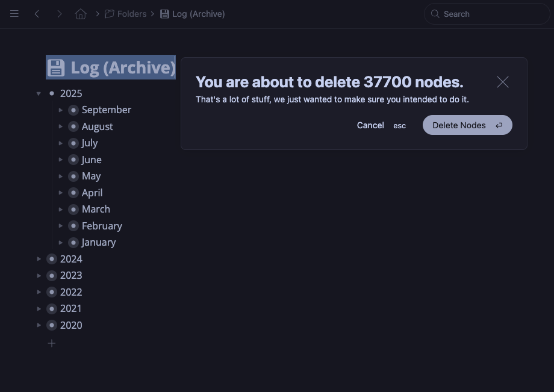The image size is (554, 392).
Task: Expand the January node
Action: coord(61,243)
